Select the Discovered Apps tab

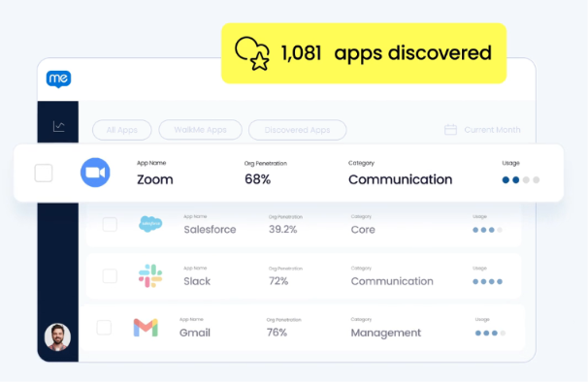(x=297, y=130)
